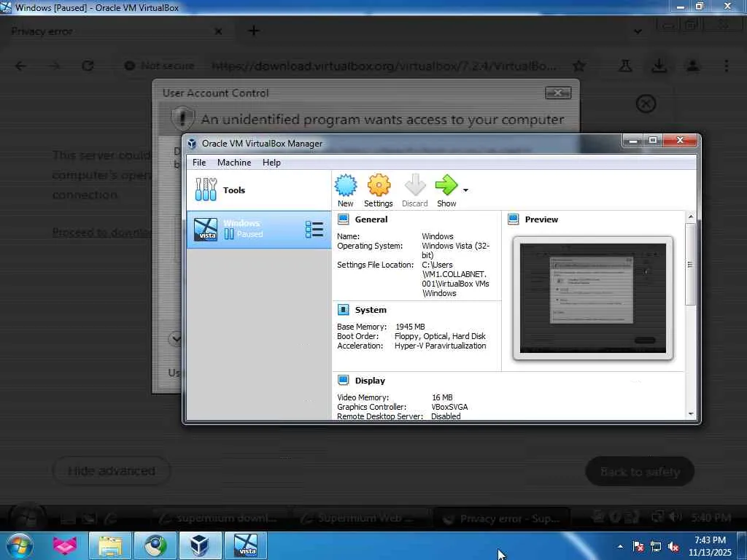The width and height of the screenshot is (747, 560).
Task: Open File Explorer from the taskbar
Action: [110, 545]
